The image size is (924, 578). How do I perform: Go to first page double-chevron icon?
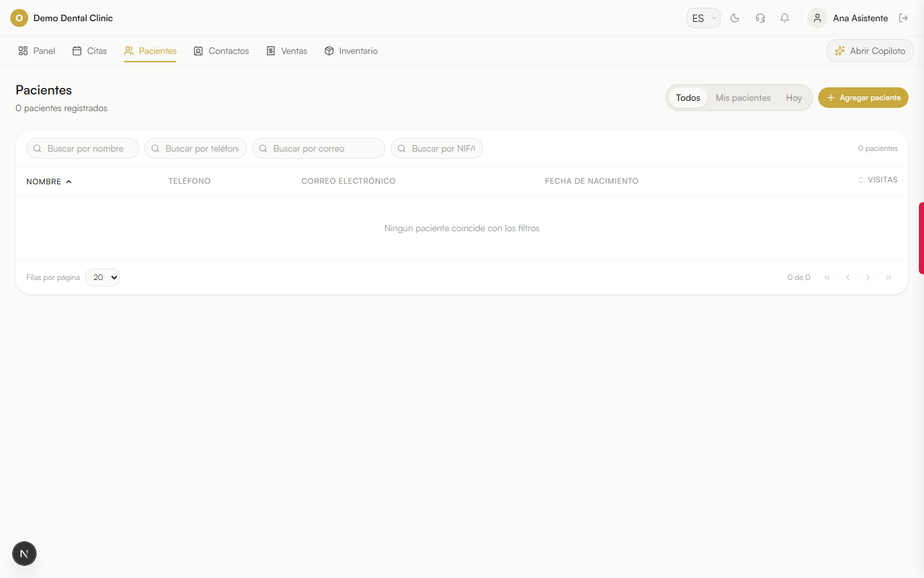827,277
